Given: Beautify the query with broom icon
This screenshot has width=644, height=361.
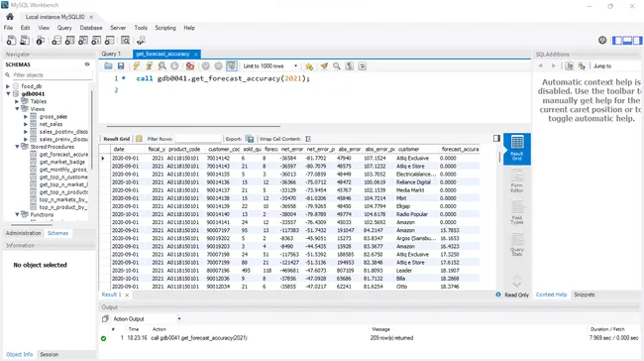Looking at the screenshot, I should tap(324, 65).
